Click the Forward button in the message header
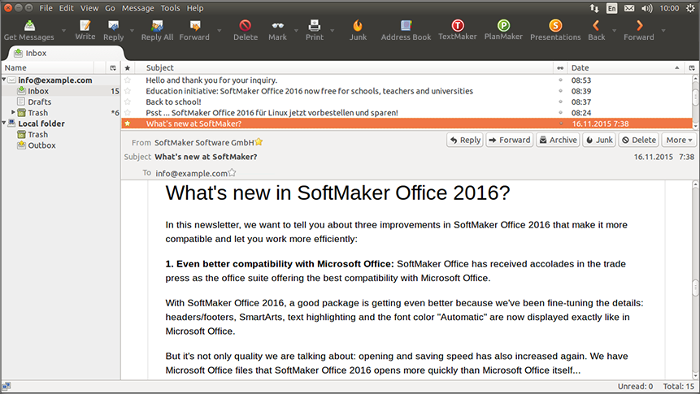 509,140
